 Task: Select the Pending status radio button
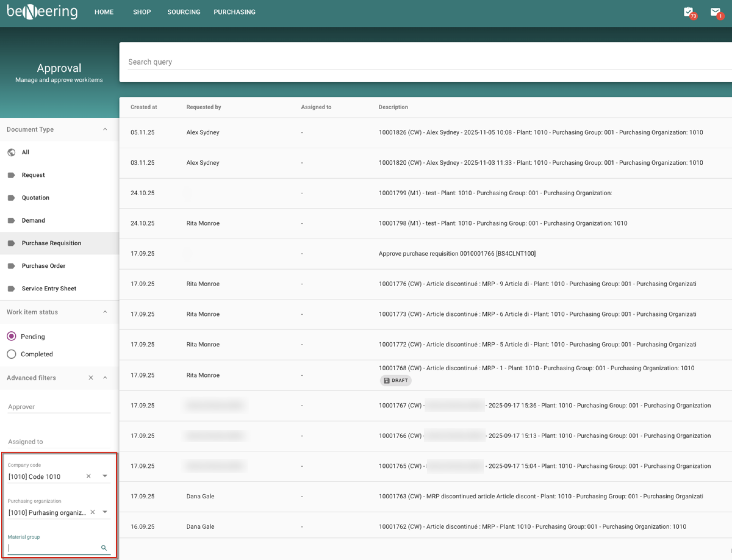11,336
